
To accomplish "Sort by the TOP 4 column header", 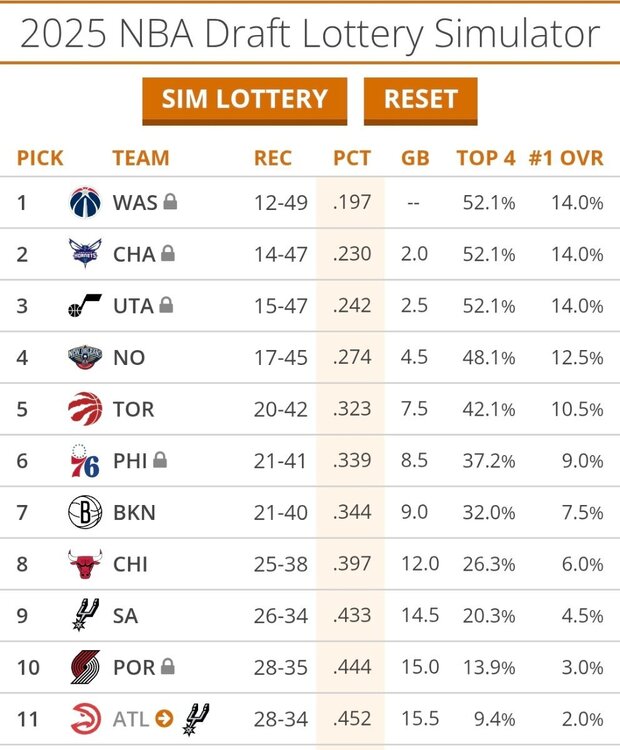I will pos(486,158).
